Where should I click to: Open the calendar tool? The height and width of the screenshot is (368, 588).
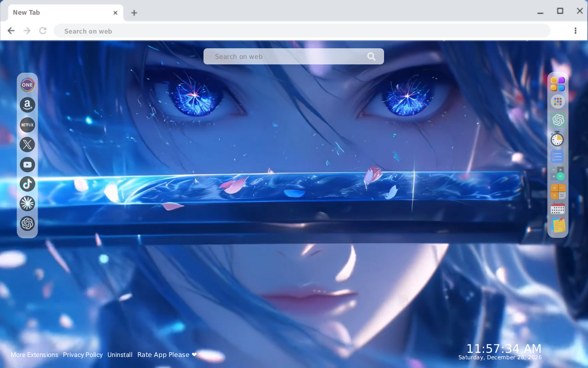pyautogui.click(x=558, y=209)
